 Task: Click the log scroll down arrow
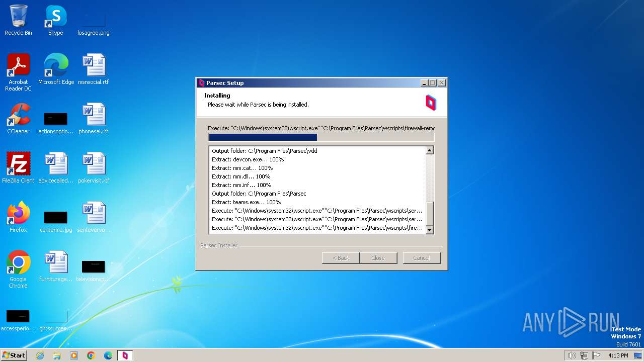coord(430,230)
